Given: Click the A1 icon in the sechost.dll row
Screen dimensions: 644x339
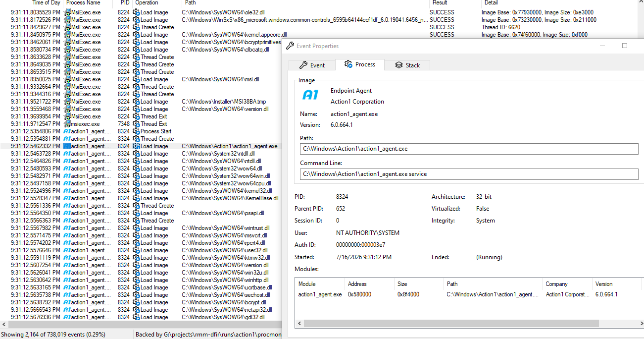Looking at the screenshot, I should point(67,295).
